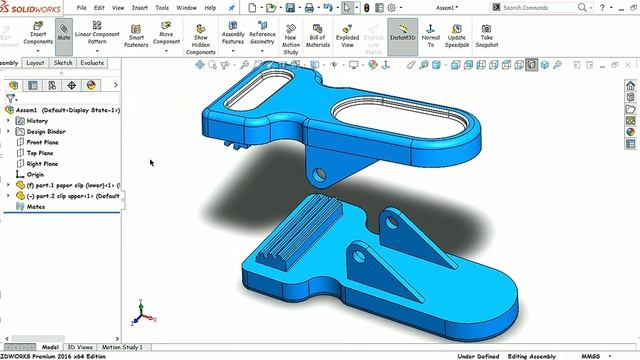Click the Home icon in task pane
This screenshot has height=360, width=640.
[631, 85]
